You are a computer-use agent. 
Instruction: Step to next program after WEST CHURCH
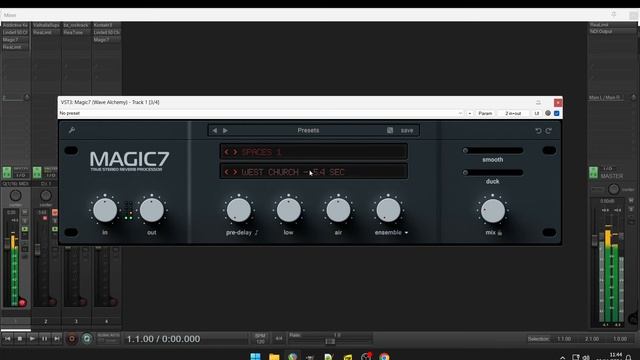(x=235, y=172)
